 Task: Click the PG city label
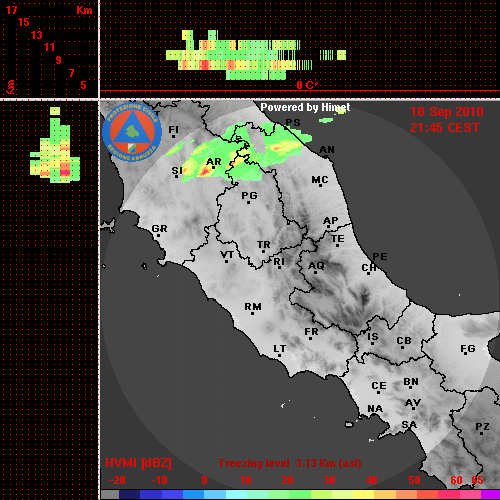[x=249, y=195]
